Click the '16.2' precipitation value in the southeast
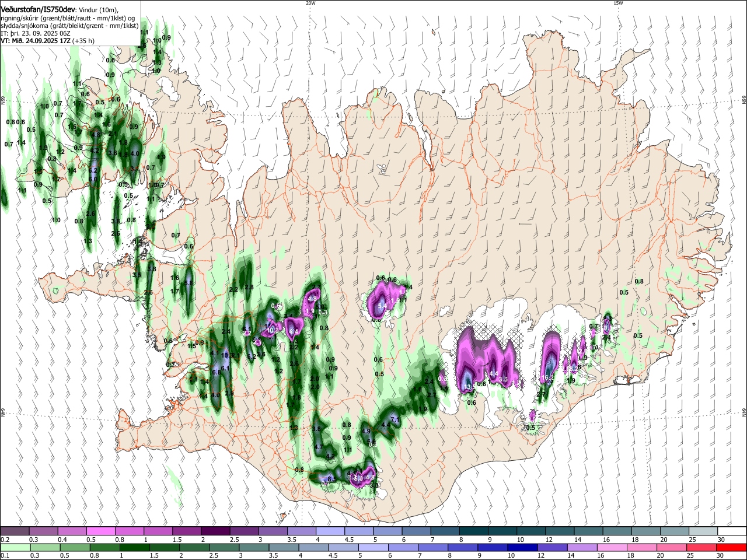This screenshot has height=560, width=747. (548, 378)
